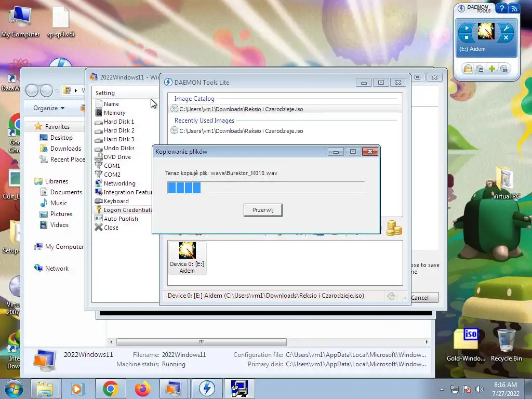Viewport: 532px width, 399px height.
Task: Select Integration Features setting
Action: coord(124,192)
